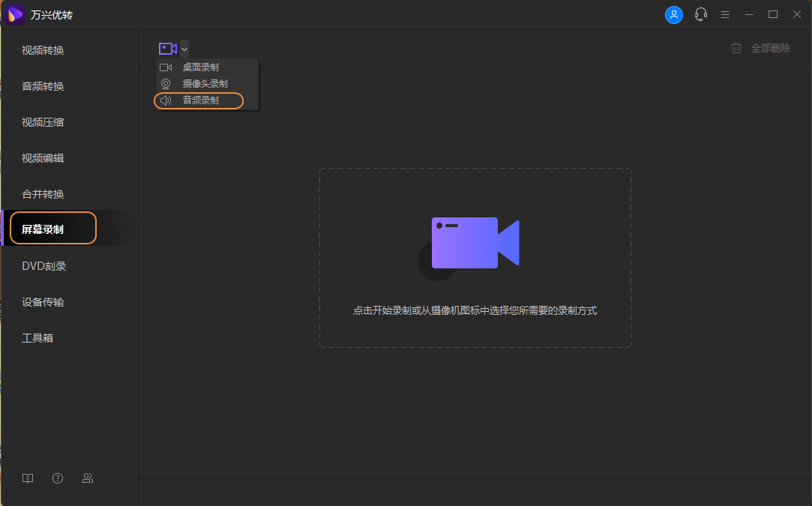The height and width of the screenshot is (506, 812).
Task: Expand the recording mode dropdown arrow
Action: (x=184, y=48)
